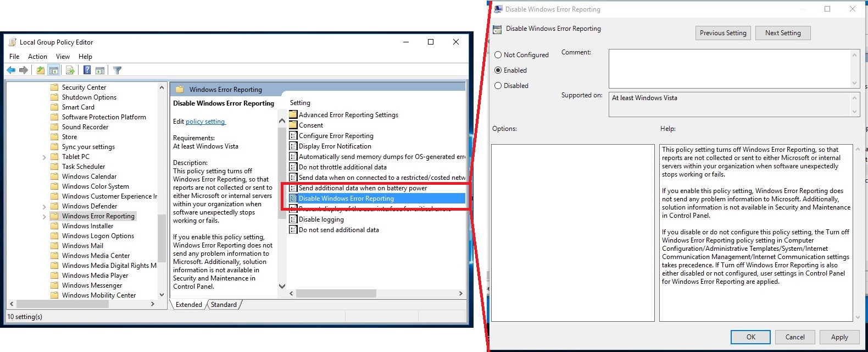Image resolution: width=868 pixels, height=352 pixels.
Task: Click the Windows Defender folder icon
Action: tap(54, 206)
